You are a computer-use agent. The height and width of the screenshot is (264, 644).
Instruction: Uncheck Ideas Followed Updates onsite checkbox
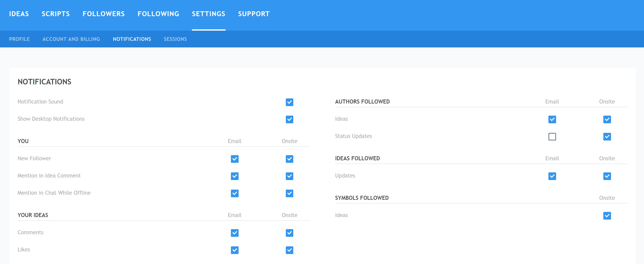607,176
